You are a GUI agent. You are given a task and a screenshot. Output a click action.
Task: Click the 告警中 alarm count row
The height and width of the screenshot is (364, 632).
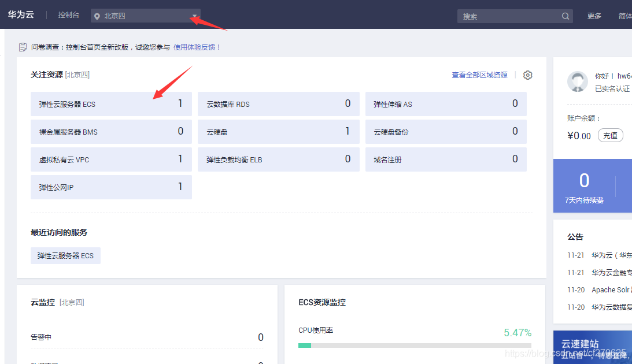click(x=147, y=337)
